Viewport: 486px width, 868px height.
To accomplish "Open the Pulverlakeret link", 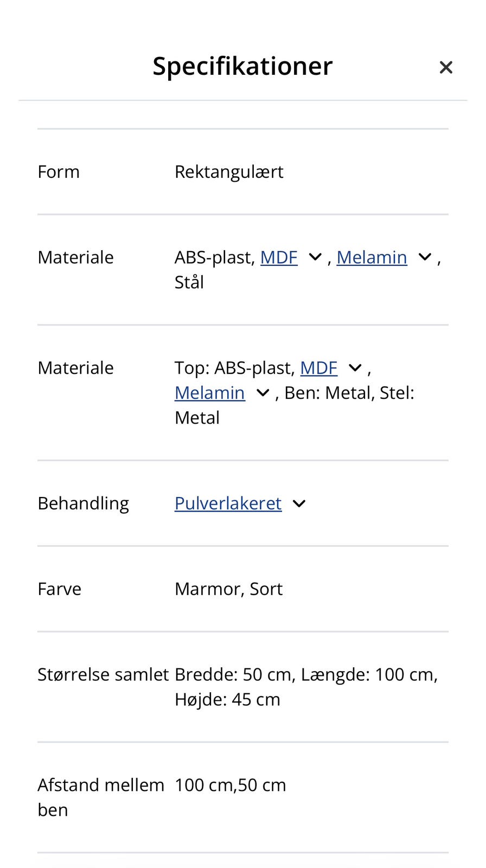I will (x=228, y=503).
